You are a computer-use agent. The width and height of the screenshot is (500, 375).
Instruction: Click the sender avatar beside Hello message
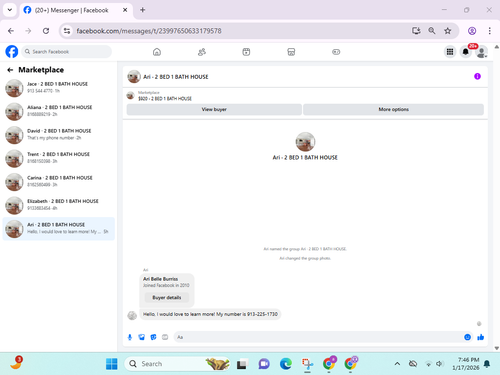132,315
